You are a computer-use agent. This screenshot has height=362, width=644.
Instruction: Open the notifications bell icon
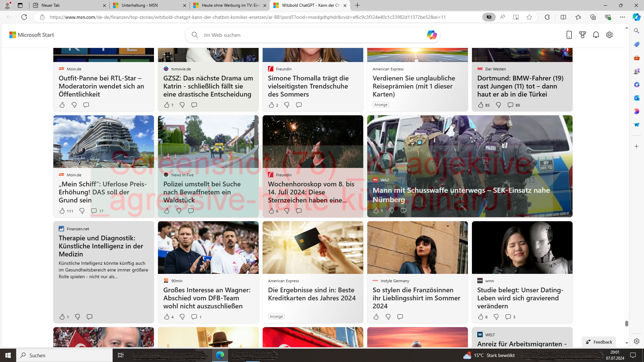click(596, 35)
